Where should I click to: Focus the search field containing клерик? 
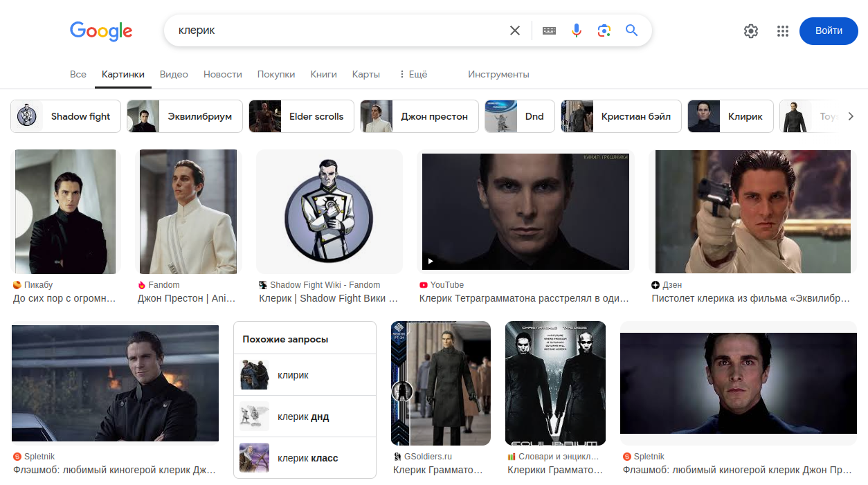click(x=339, y=30)
